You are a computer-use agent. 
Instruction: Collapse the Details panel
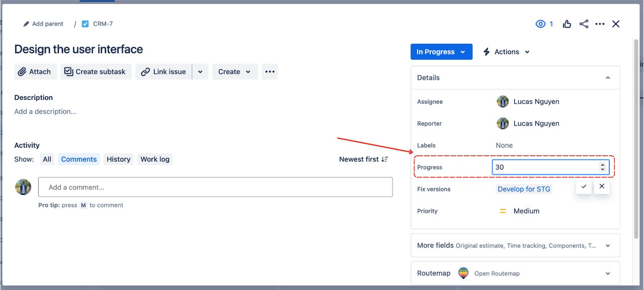pos(607,77)
